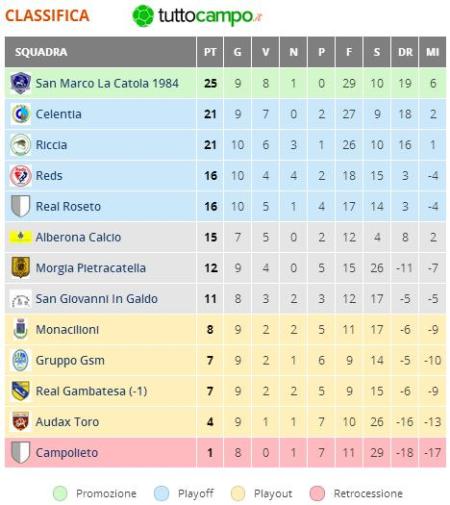Open the San Giovanni In Galdo link
Image resolution: width=450 pixels, height=505 pixels.
point(96,299)
